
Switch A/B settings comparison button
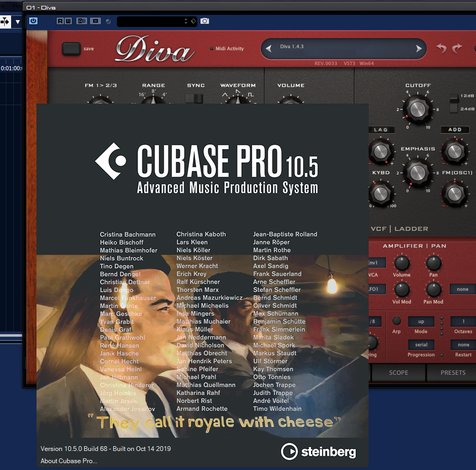(81, 21)
